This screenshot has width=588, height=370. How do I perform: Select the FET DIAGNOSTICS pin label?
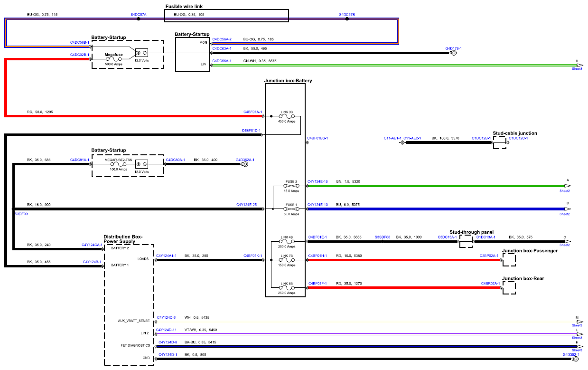(135, 346)
